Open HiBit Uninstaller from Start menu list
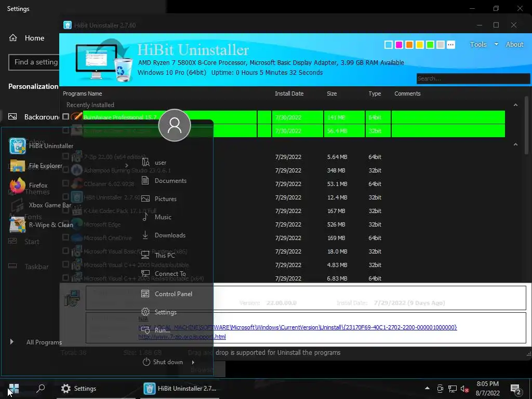This screenshot has height=399, width=532. click(x=41, y=146)
